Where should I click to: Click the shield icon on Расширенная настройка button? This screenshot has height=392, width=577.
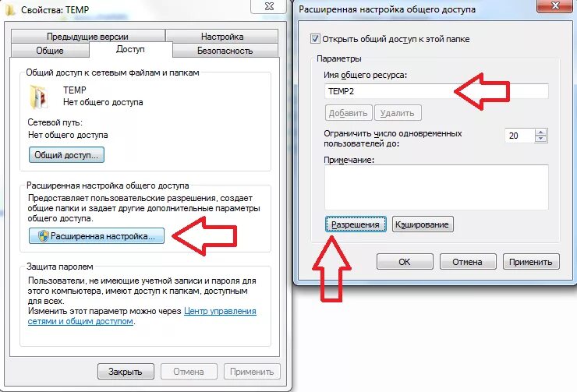44,236
